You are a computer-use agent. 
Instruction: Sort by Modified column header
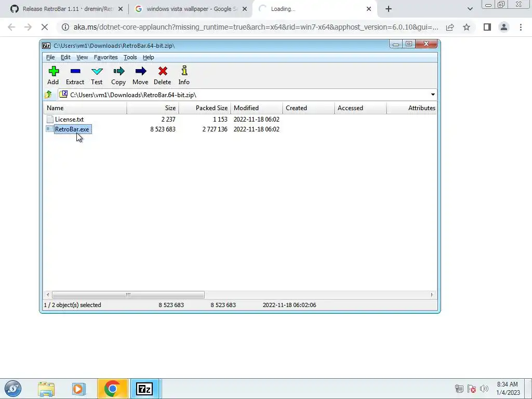[x=257, y=108]
